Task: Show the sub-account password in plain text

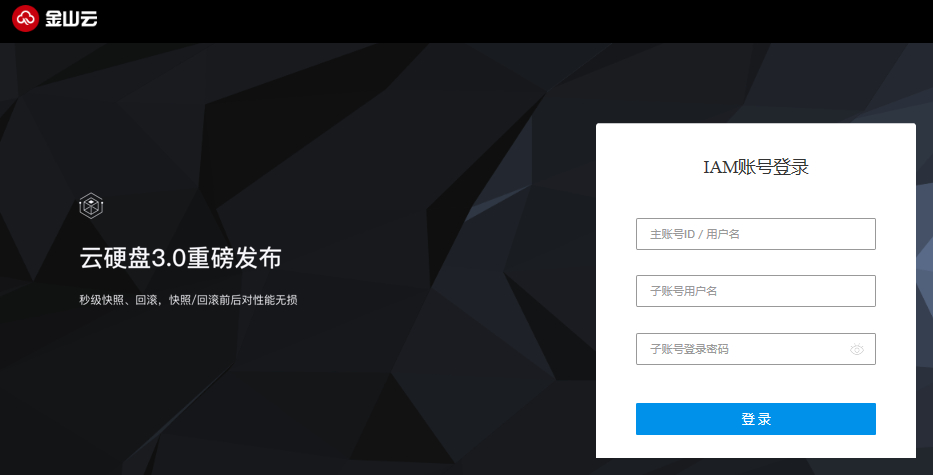Action: (856, 349)
